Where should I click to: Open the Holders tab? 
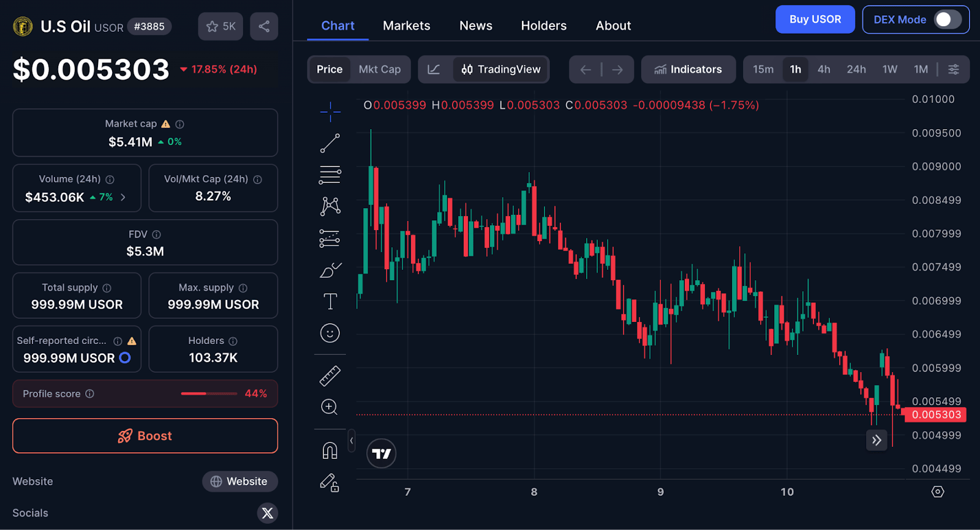coord(544,26)
